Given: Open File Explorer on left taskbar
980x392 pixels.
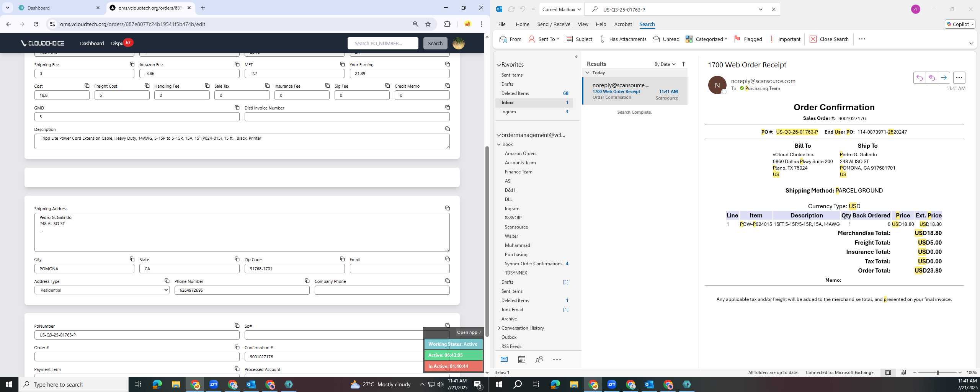Looking at the screenshot, I should 176,384.
